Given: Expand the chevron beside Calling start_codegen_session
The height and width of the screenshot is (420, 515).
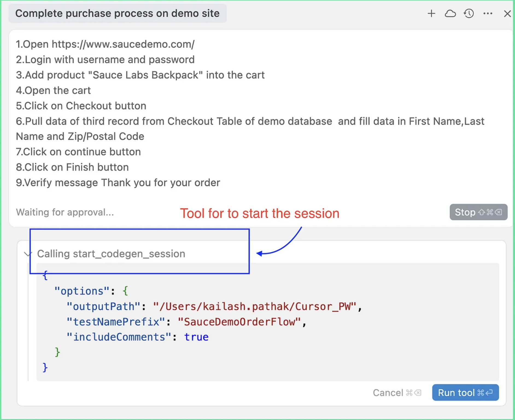Looking at the screenshot, I should [x=27, y=253].
